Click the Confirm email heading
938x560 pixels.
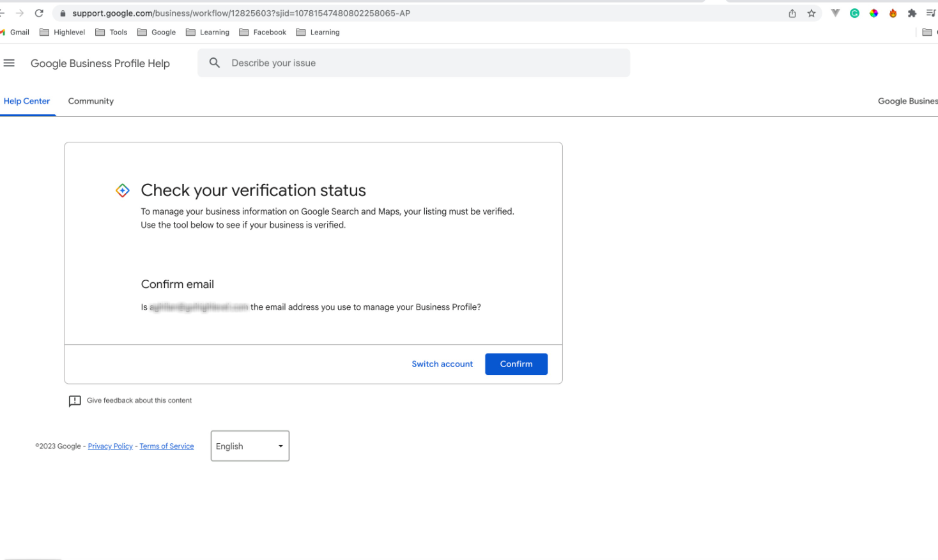tap(178, 284)
